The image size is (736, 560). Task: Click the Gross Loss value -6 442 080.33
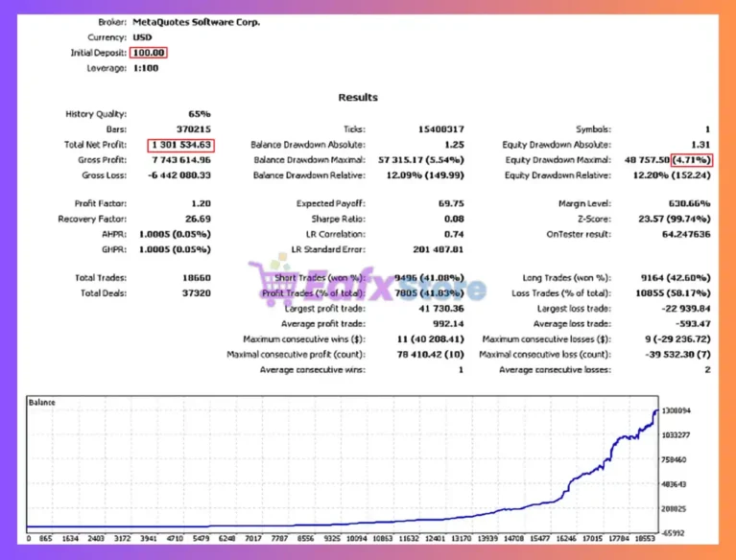(178, 175)
